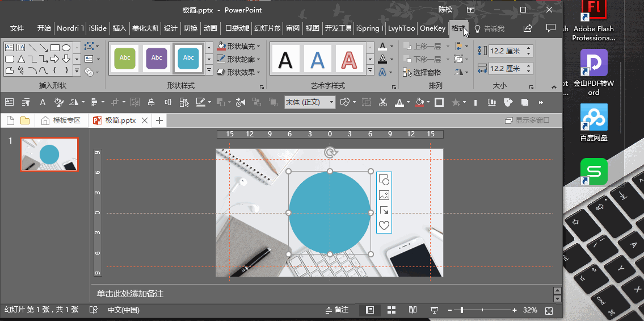
Task: Click the share icon in the title area
Action: tap(528, 28)
